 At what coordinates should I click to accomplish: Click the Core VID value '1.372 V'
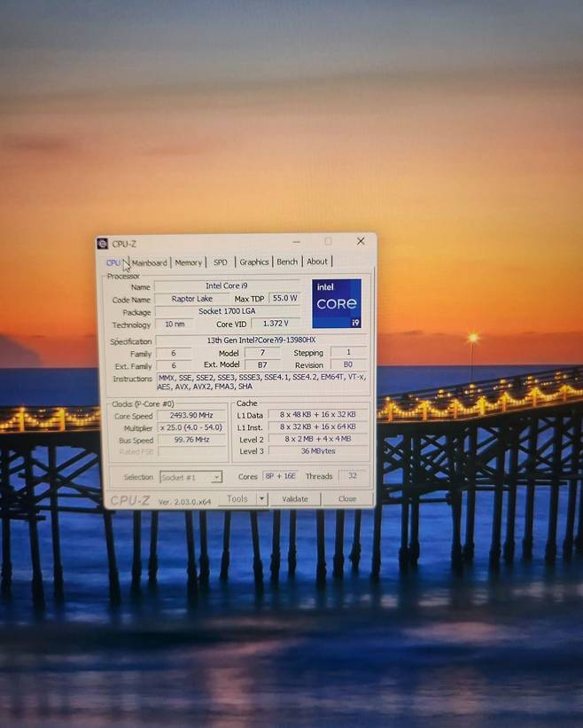click(x=276, y=323)
